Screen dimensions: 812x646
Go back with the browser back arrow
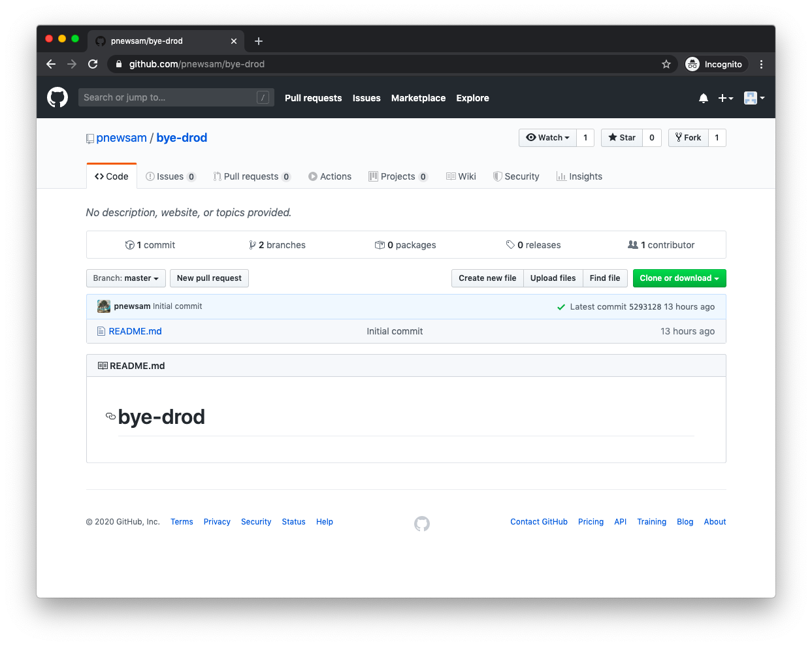click(51, 64)
